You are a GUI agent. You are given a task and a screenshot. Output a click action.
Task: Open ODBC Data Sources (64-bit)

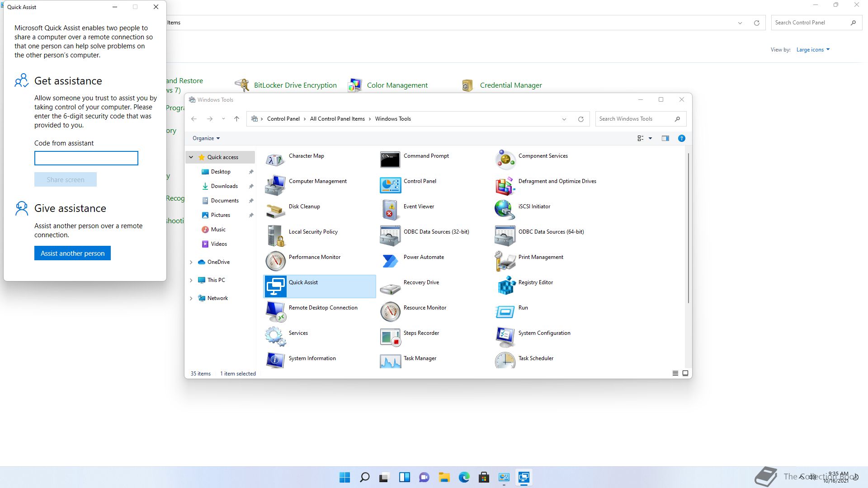coord(505,235)
